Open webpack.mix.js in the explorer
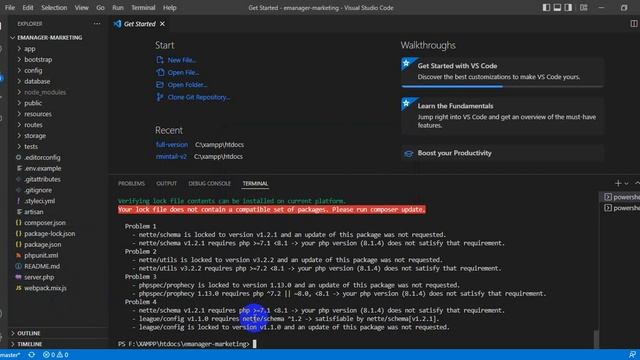 pyautogui.click(x=45, y=288)
